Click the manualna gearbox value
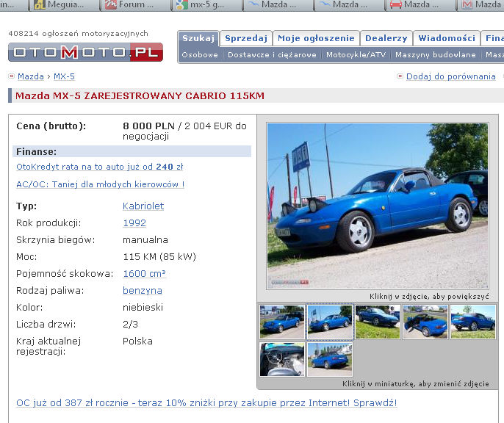The height and width of the screenshot is (423, 504). click(145, 240)
